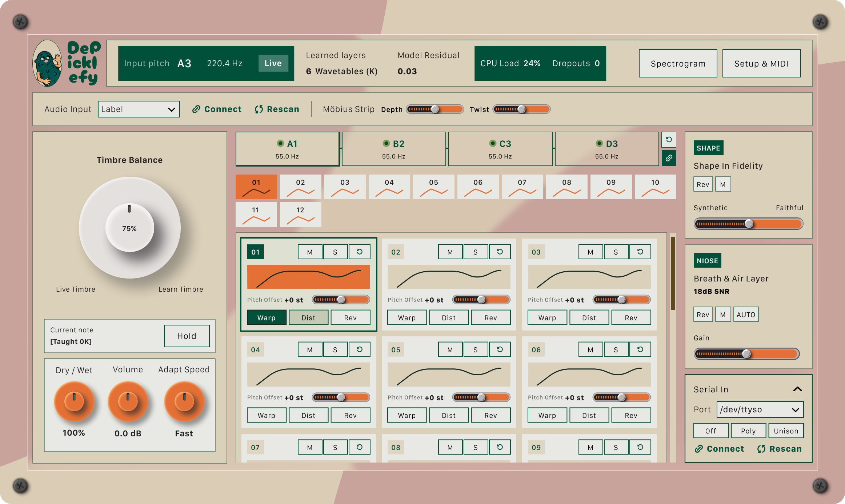This screenshot has height=504, width=845.
Task: Toggle M in the Shape panel
Action: (723, 184)
